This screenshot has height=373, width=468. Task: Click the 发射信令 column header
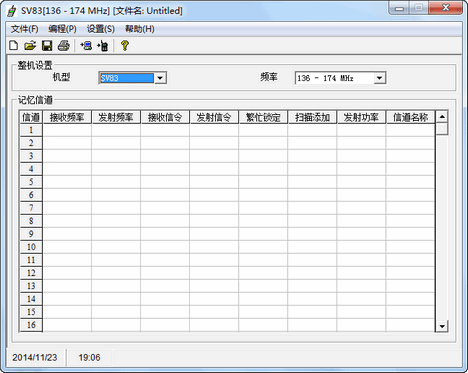[x=214, y=117]
